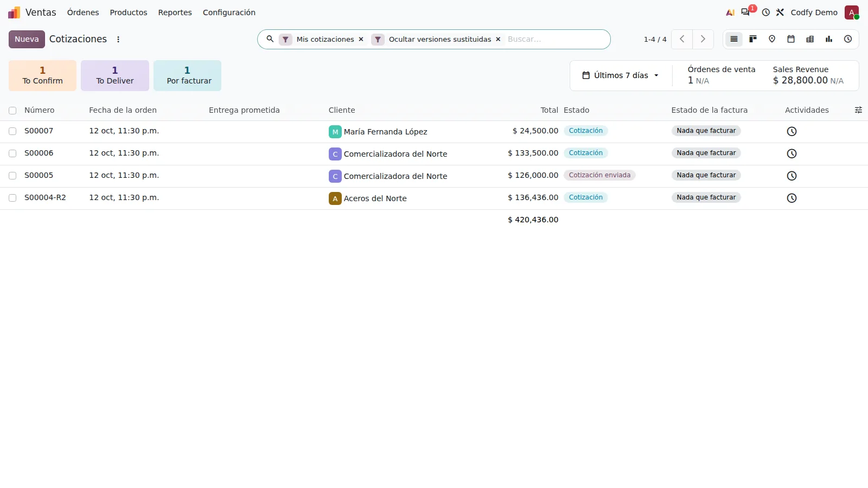The width and height of the screenshot is (868, 488).
Task: Click the search magnifier icon
Action: pyautogui.click(x=270, y=39)
